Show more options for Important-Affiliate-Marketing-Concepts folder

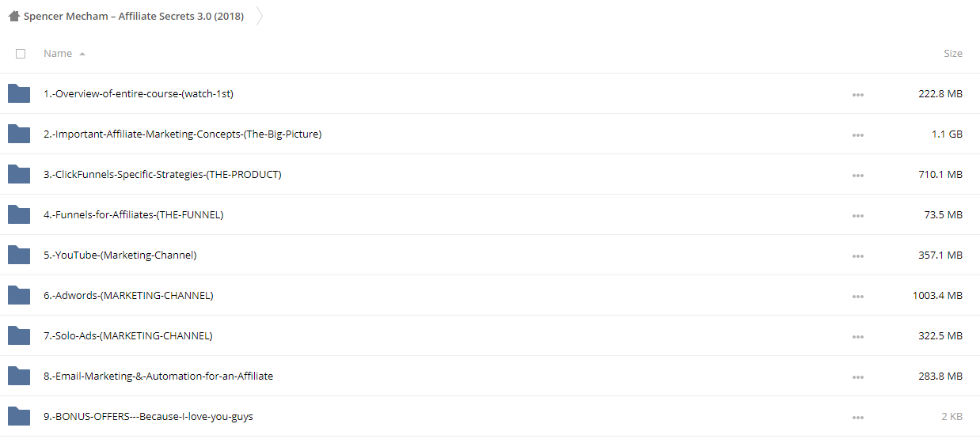[x=858, y=134]
